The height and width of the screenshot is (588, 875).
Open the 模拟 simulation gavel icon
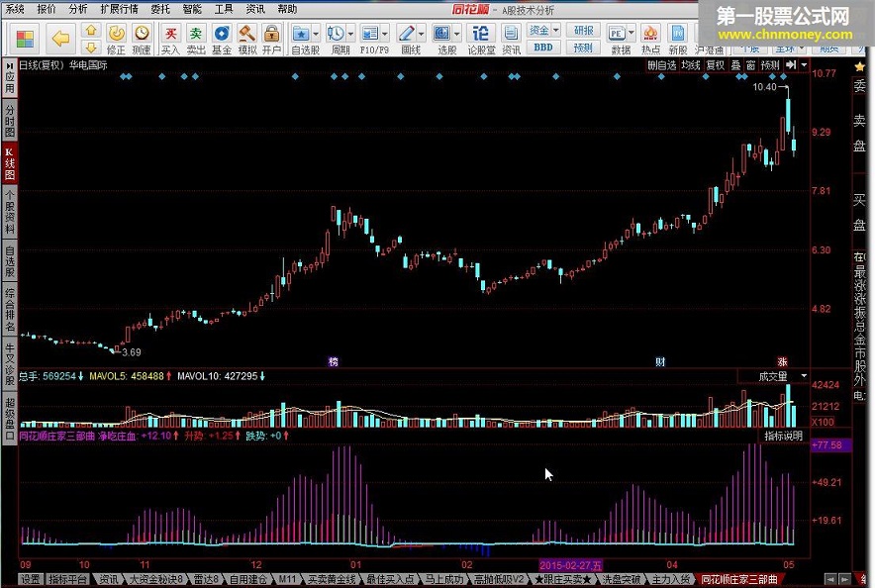point(246,34)
